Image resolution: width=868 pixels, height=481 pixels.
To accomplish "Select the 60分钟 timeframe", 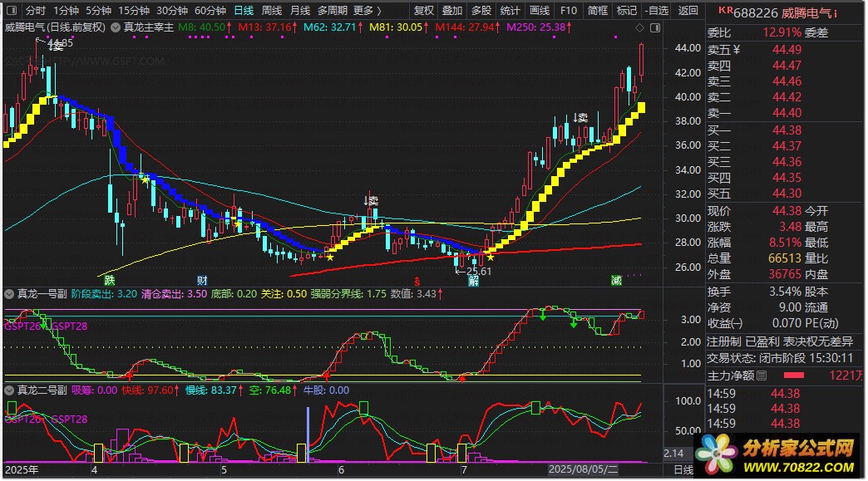I will click(210, 11).
